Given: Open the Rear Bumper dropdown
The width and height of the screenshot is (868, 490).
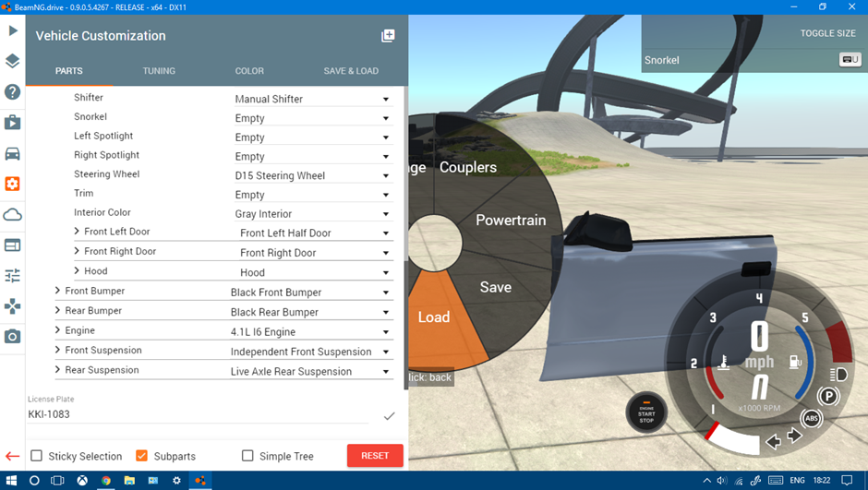Looking at the screenshot, I should pyautogui.click(x=311, y=312).
